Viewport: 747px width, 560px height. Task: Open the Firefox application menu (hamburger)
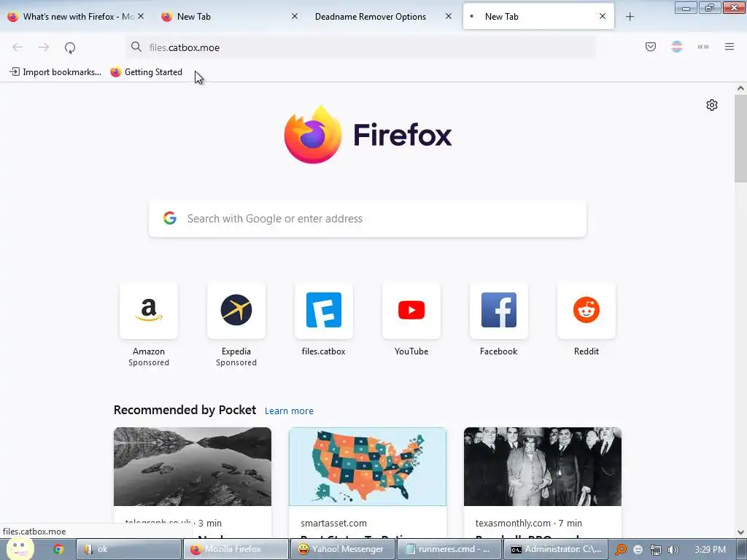coord(729,47)
